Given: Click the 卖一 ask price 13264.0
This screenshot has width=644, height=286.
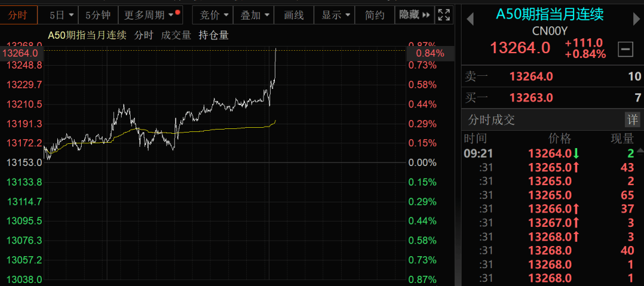Looking at the screenshot, I should coord(531,76).
